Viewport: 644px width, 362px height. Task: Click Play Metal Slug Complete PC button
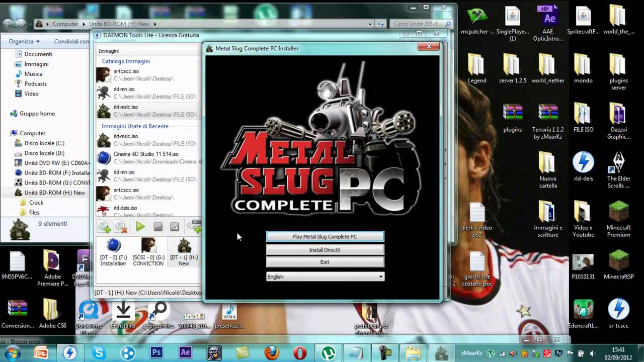tap(325, 236)
